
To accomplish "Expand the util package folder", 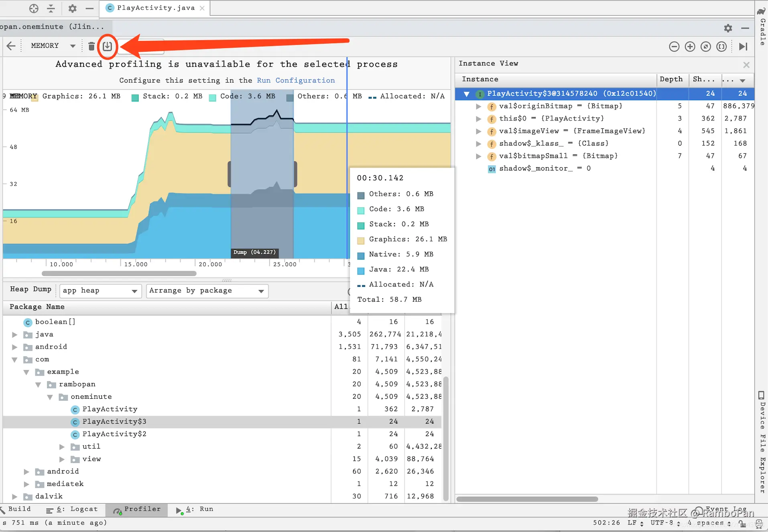I will pyautogui.click(x=62, y=447).
